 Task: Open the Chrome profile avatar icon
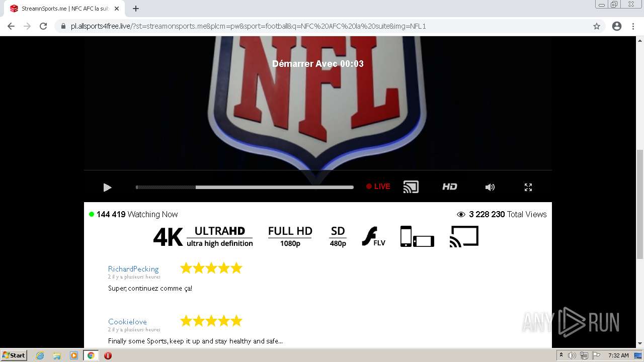click(617, 26)
